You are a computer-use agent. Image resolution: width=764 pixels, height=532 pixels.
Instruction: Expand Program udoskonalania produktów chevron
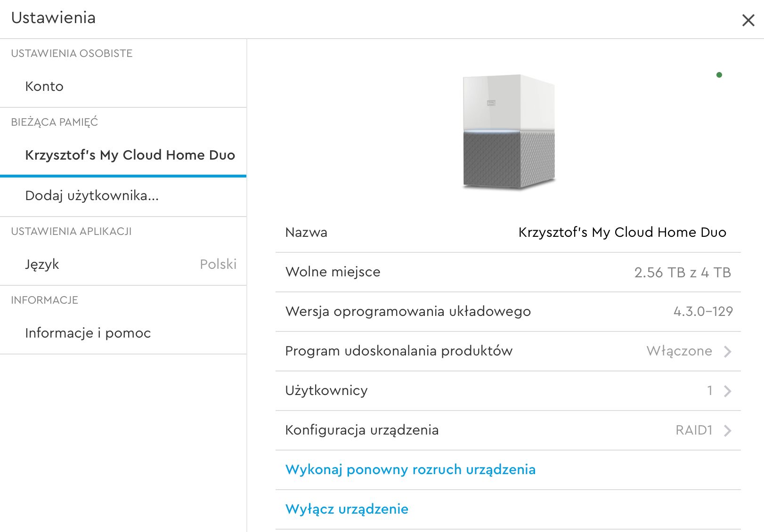coord(727,352)
